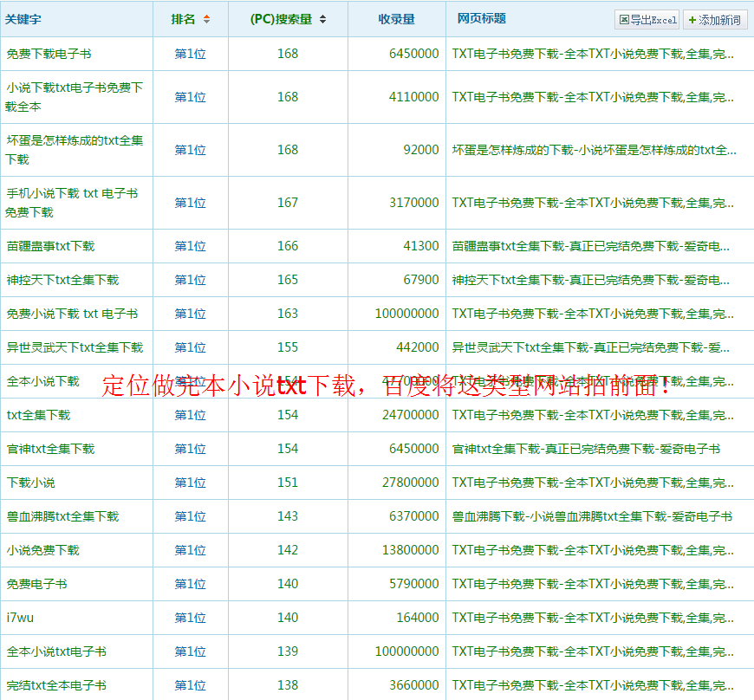This screenshot has height=700, width=754.
Task: Select index count 13800000
Action: tap(411, 550)
